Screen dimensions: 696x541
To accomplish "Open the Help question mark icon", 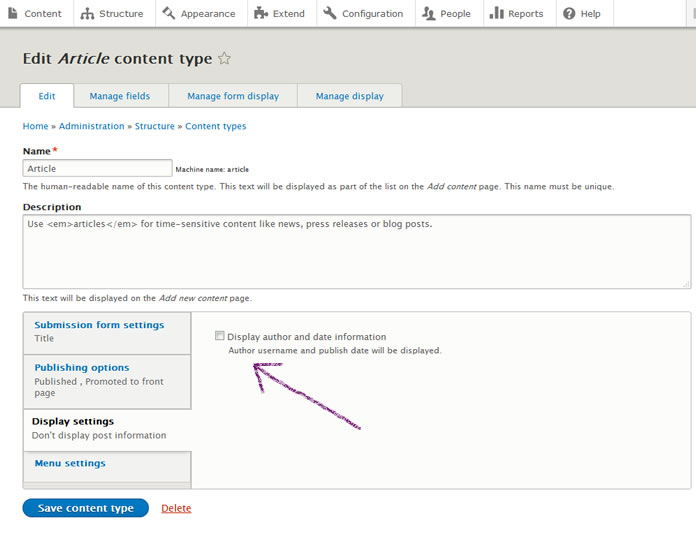I will 569,14.
